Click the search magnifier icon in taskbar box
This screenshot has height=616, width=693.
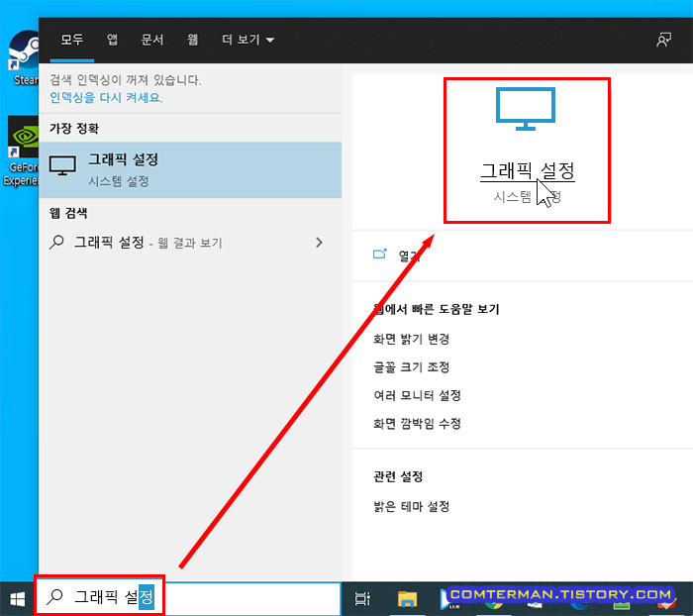pos(54,597)
